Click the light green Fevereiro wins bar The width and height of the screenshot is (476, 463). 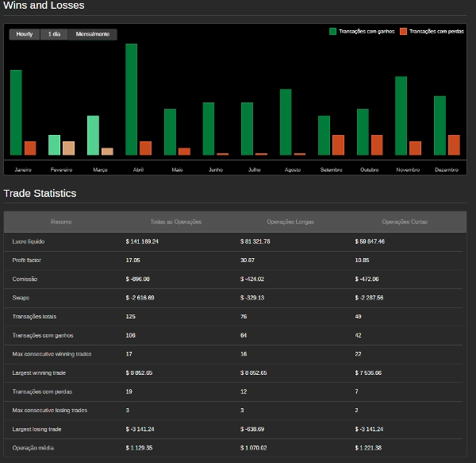tap(54, 145)
